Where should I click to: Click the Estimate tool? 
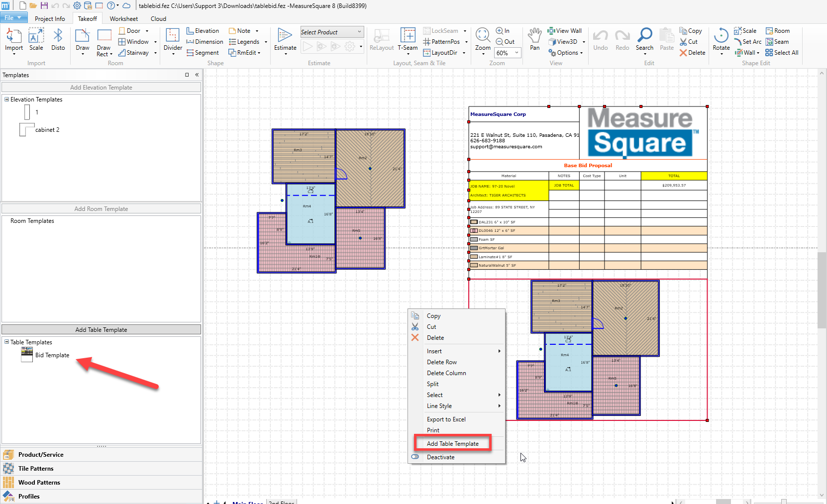point(285,41)
